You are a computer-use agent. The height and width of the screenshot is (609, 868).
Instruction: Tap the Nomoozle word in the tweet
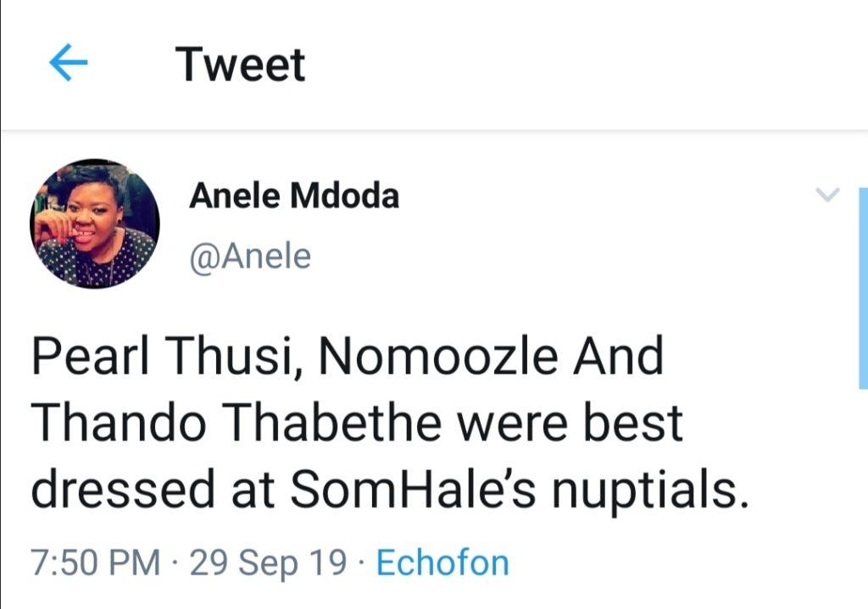coord(438,357)
